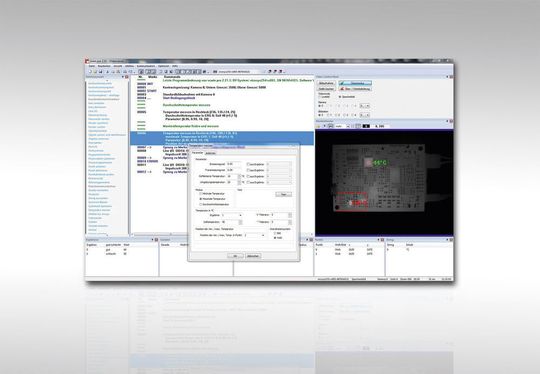Click the red stop live image button
The image size is (540, 374).
pyautogui.click(x=355, y=89)
